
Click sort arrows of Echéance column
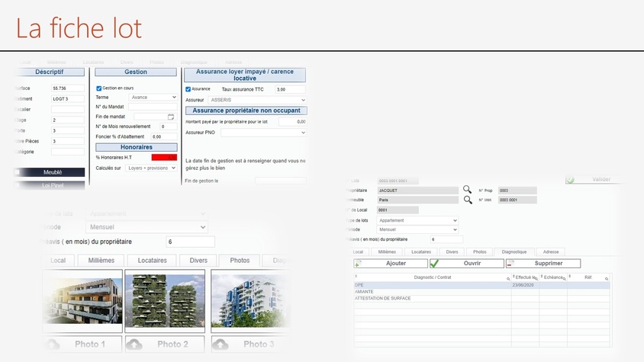(x=543, y=276)
